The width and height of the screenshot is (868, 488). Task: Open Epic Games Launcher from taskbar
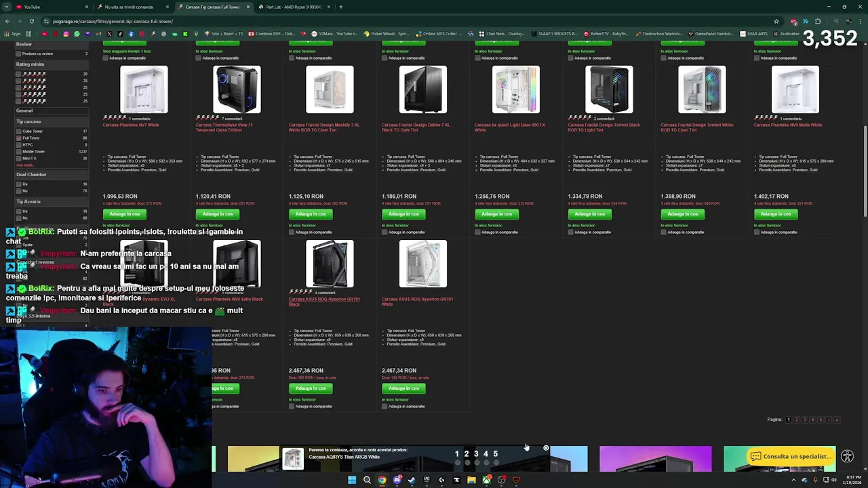click(427, 480)
